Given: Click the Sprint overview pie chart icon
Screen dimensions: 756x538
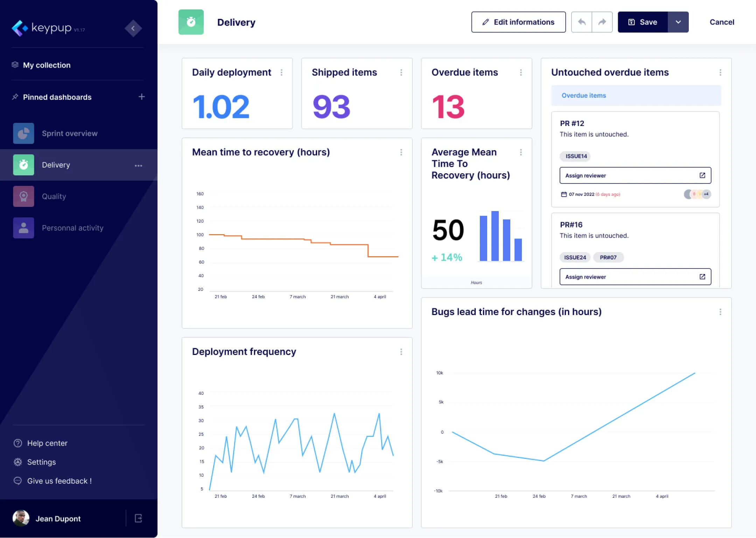Looking at the screenshot, I should click(x=23, y=133).
